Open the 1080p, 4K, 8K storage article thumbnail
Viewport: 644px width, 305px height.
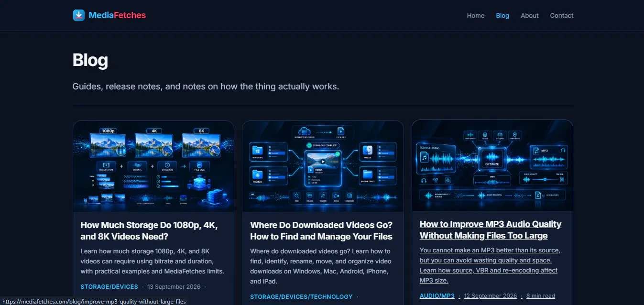[x=153, y=166]
